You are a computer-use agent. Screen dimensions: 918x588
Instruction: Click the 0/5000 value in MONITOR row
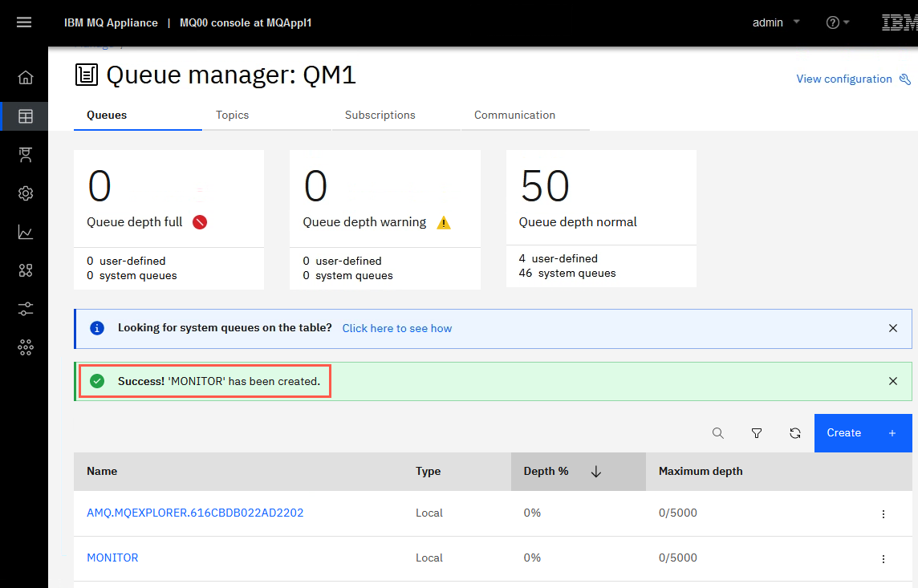tap(677, 558)
